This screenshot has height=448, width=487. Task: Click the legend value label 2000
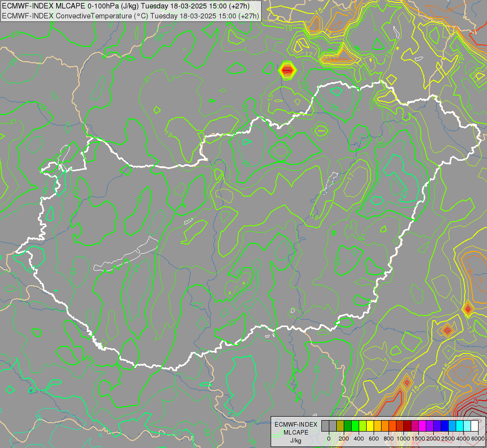[433, 439]
